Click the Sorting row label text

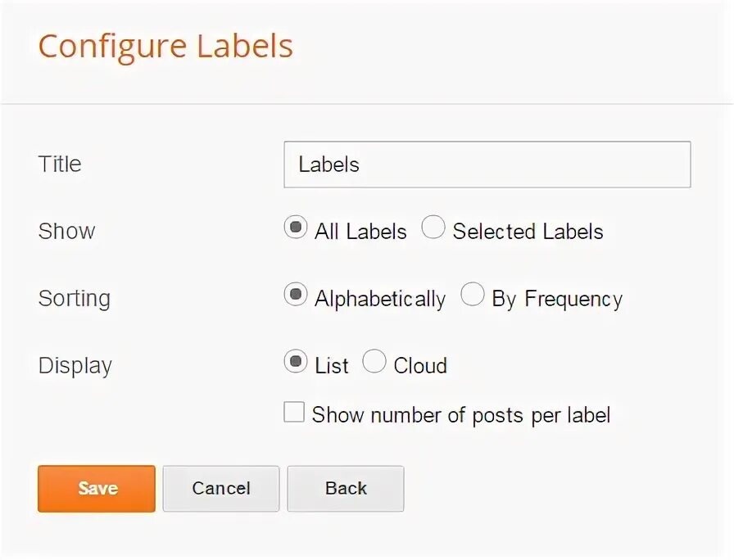click(x=74, y=298)
